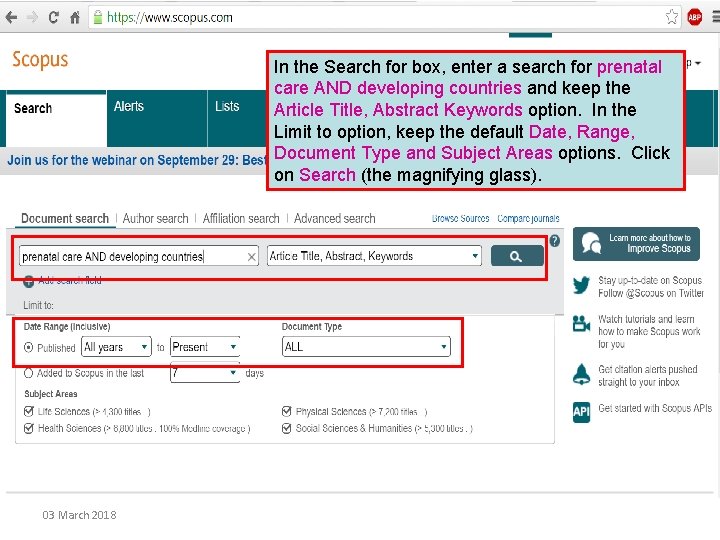Viewport: 720px width, 540px height.
Task: Open the ABP adblock extension icon
Action: (694, 17)
